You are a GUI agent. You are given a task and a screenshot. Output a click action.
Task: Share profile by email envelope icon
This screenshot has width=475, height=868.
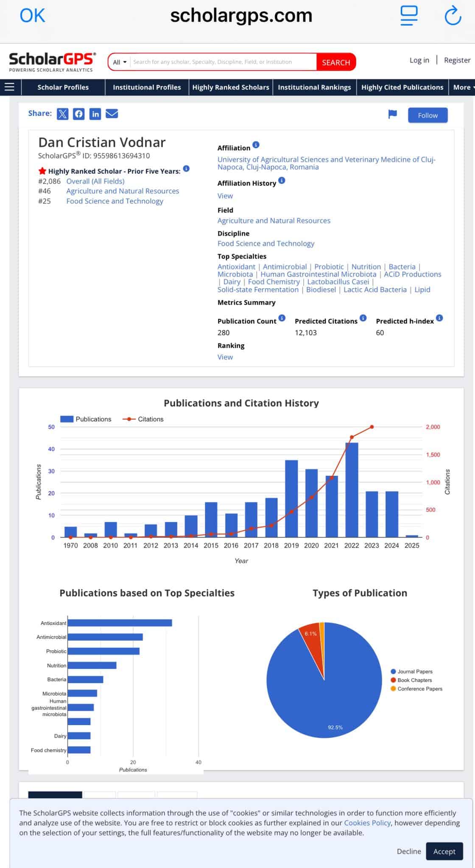click(x=112, y=114)
